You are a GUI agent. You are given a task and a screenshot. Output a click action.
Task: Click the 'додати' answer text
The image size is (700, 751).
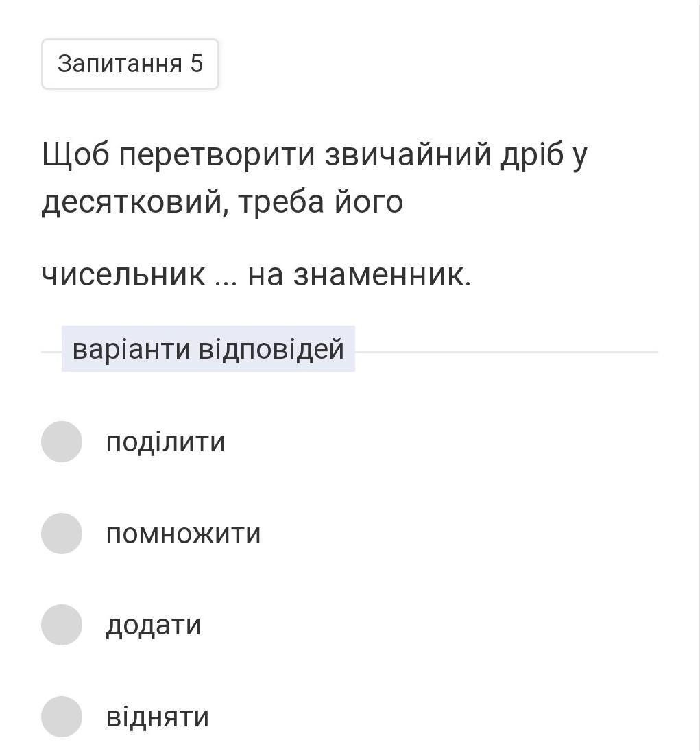[153, 625]
